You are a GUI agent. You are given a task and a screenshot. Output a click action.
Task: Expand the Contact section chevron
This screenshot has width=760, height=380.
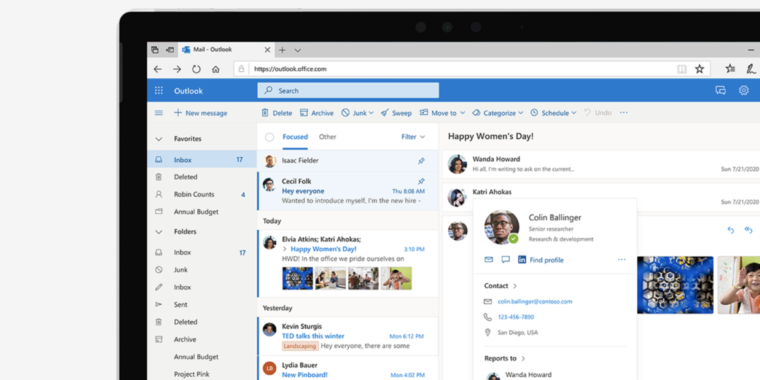click(x=515, y=286)
